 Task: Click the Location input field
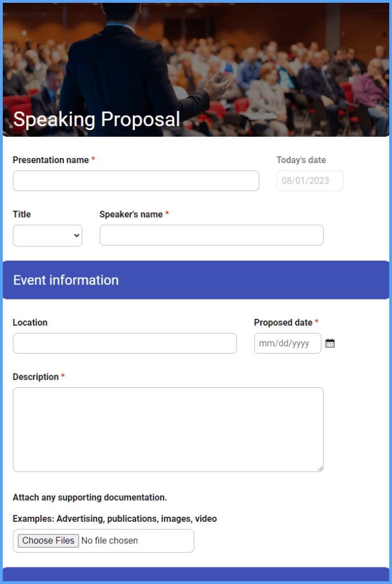point(124,343)
